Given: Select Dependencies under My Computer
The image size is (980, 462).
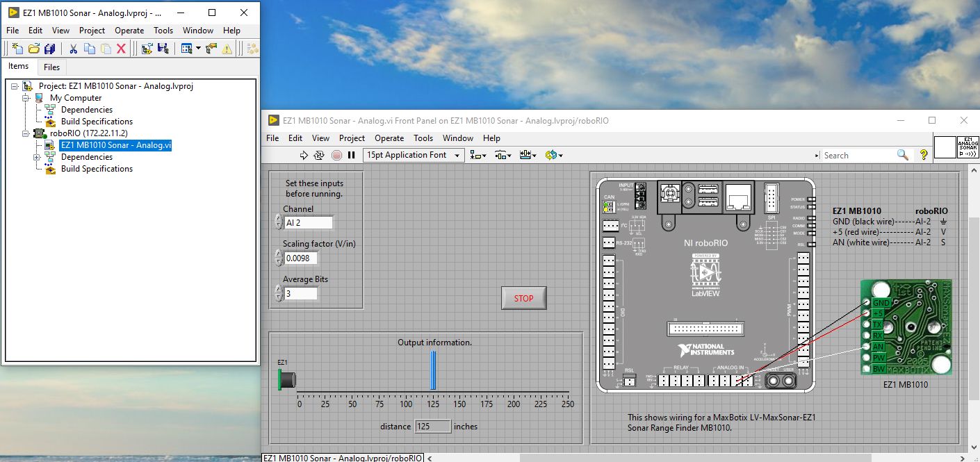Looking at the screenshot, I should [86, 110].
